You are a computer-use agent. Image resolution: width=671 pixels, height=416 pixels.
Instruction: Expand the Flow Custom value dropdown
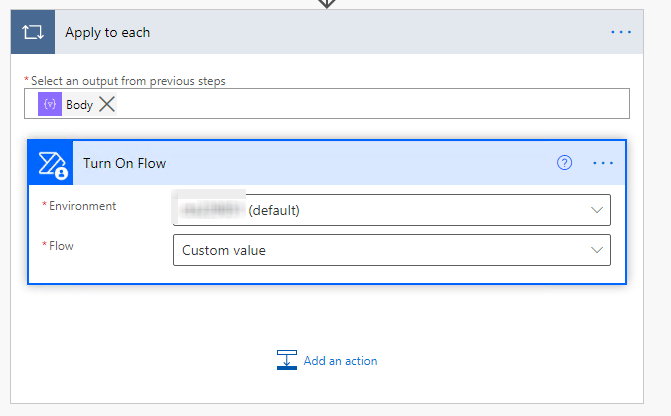597,250
